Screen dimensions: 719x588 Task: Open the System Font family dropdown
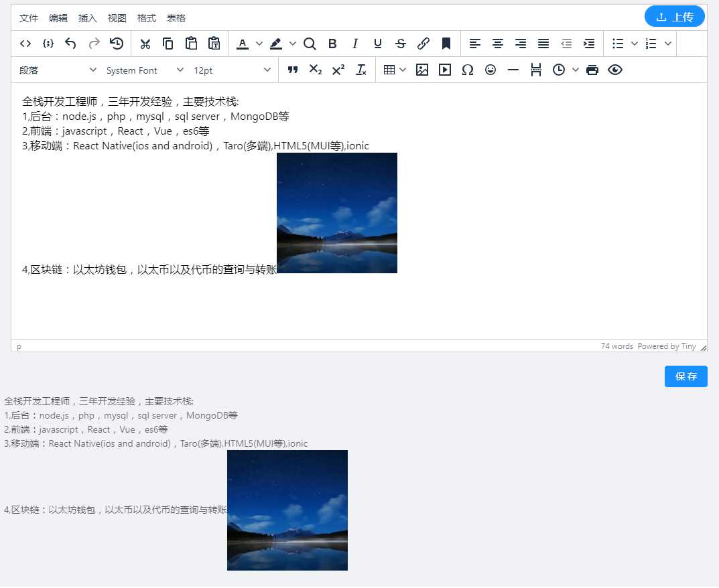145,70
